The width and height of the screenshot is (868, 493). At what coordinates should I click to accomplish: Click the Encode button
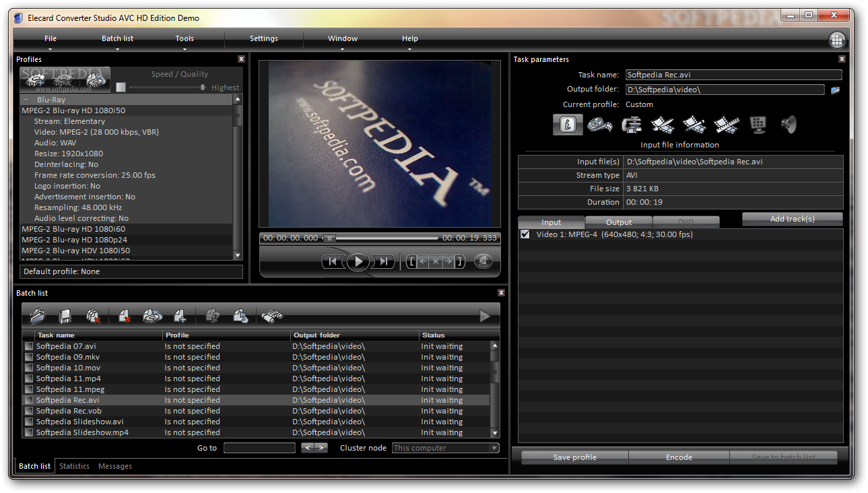click(679, 457)
